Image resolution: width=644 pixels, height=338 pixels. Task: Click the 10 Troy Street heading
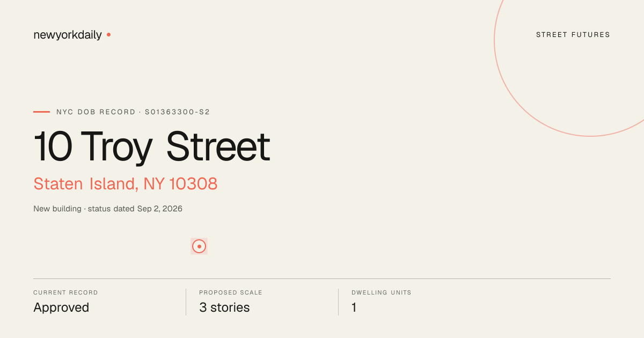[152, 146]
